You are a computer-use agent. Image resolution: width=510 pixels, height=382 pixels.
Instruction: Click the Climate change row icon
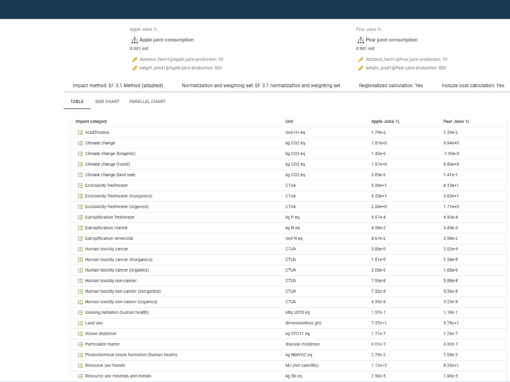pyautogui.click(x=80, y=143)
